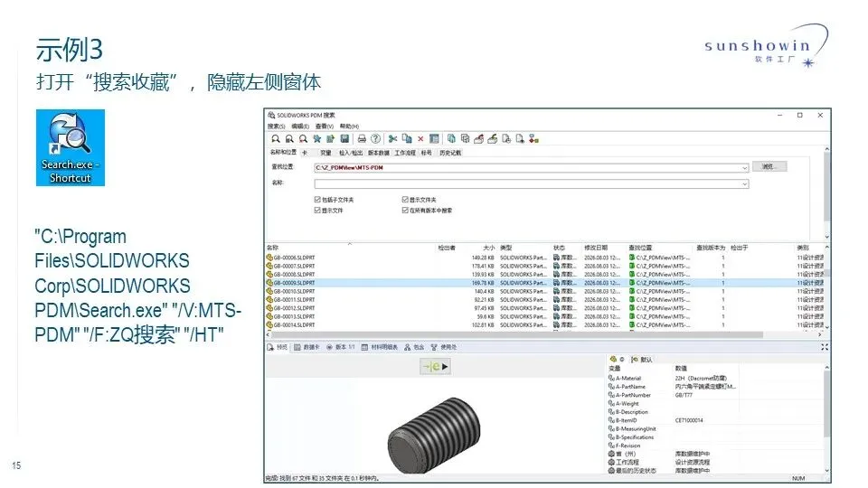Click the results list horizontal scrollbar
This screenshot has width=868, height=488.
pyautogui.click(x=517, y=334)
